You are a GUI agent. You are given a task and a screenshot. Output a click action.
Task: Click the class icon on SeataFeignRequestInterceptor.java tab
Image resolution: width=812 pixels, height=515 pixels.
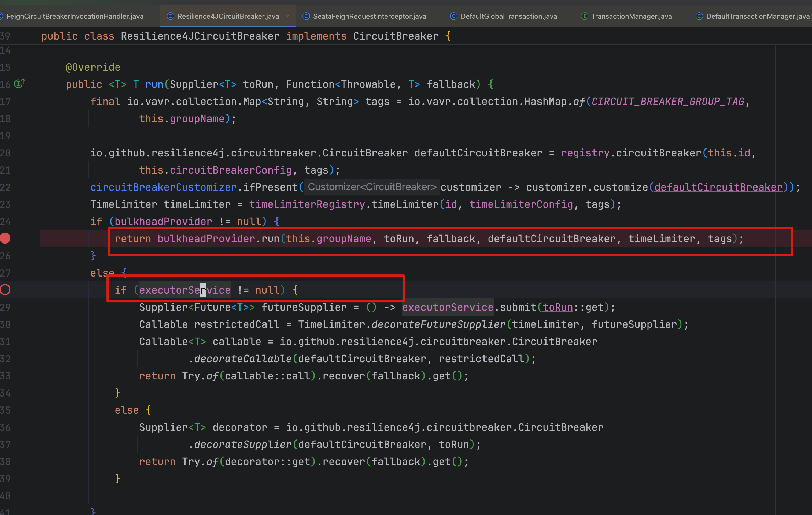coord(306,16)
